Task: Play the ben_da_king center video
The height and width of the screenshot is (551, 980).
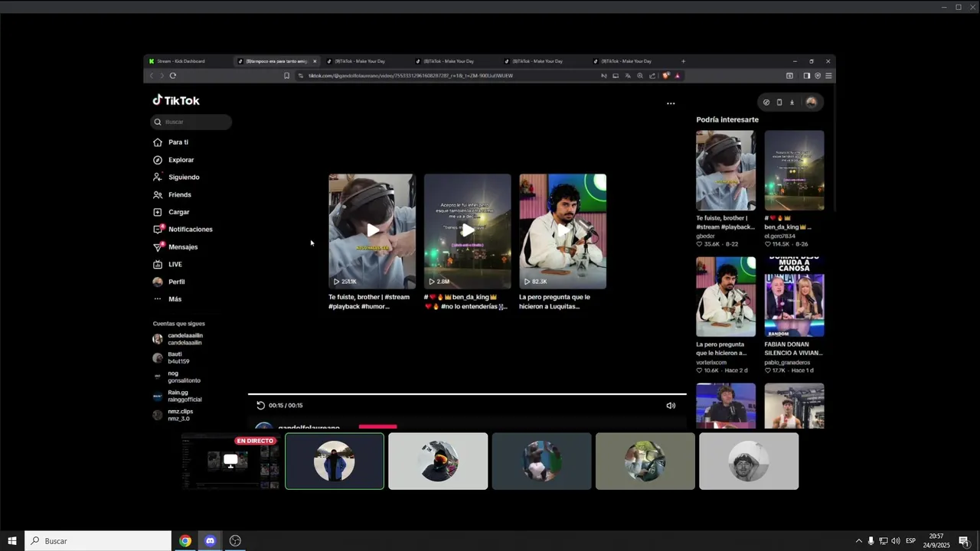Action: [467, 231]
